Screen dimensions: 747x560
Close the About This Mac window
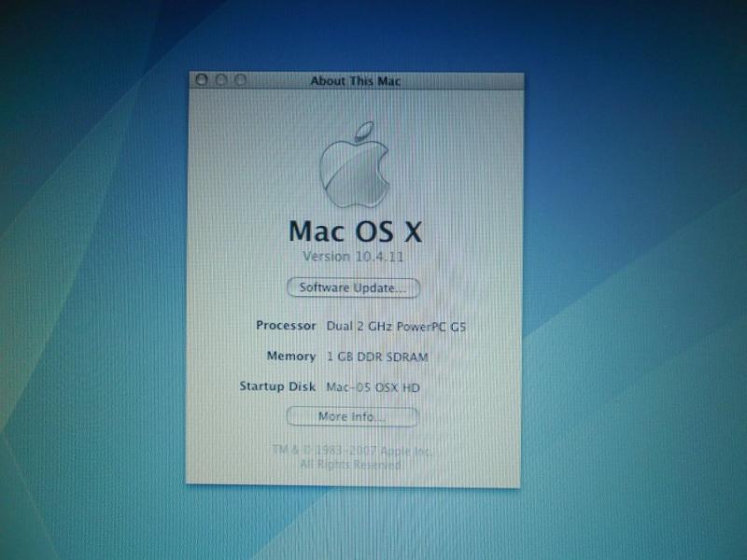click(202, 80)
